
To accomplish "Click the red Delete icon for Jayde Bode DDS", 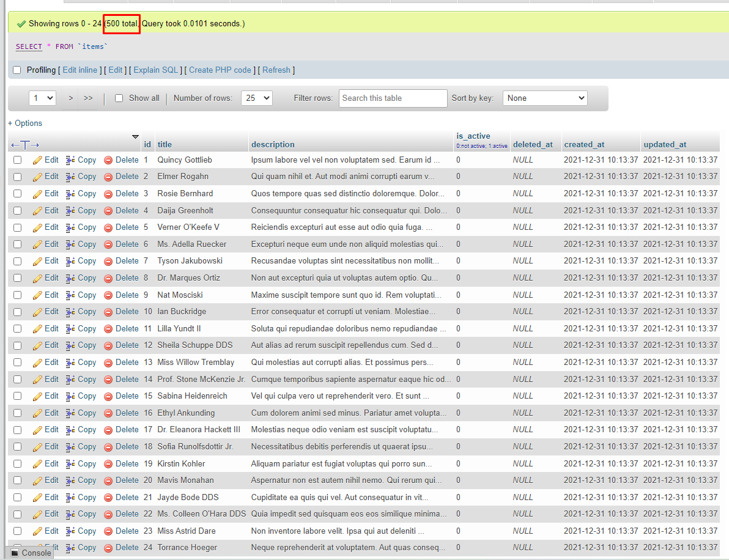I will pos(108,498).
